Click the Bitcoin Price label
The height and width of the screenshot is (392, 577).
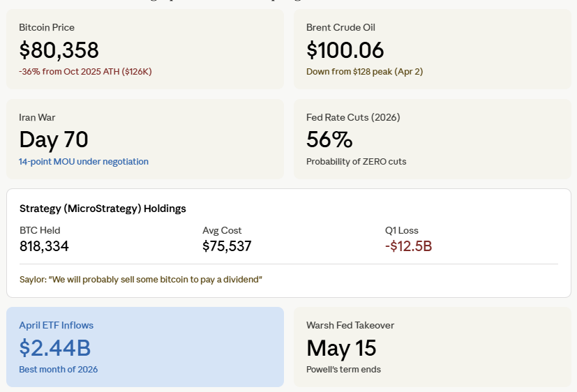pos(47,28)
